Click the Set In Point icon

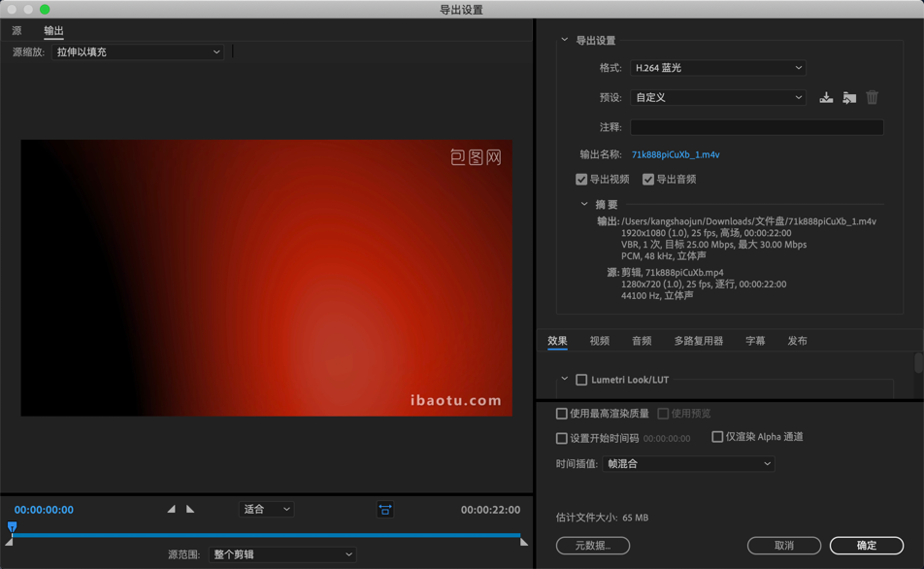click(171, 508)
